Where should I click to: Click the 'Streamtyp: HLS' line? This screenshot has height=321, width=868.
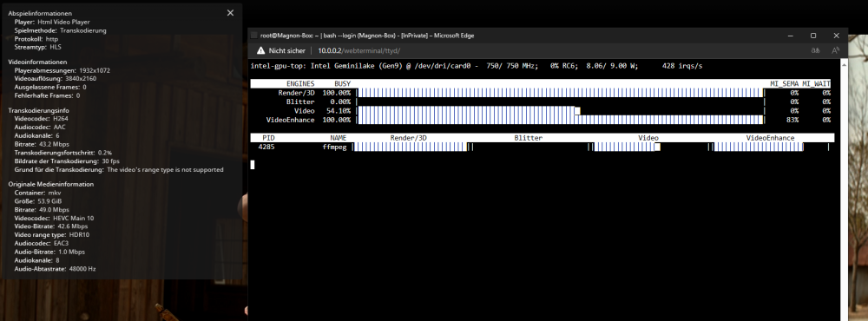[37, 48]
